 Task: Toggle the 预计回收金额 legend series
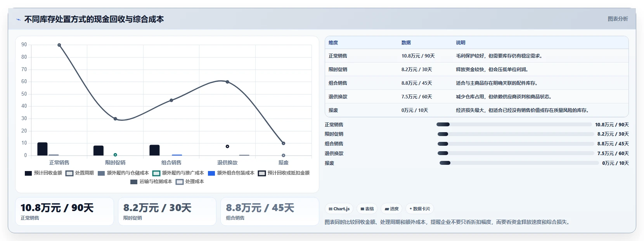pyautogui.click(x=43, y=173)
